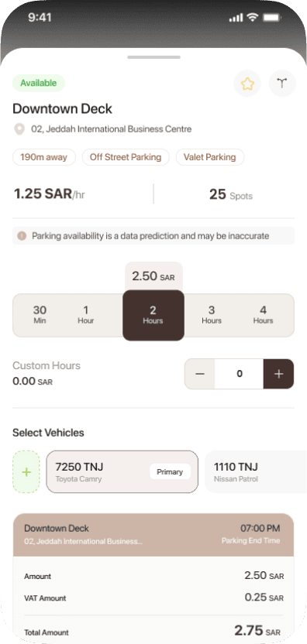Choose the 3 Hours duration option
307x644 pixels.
(x=212, y=314)
